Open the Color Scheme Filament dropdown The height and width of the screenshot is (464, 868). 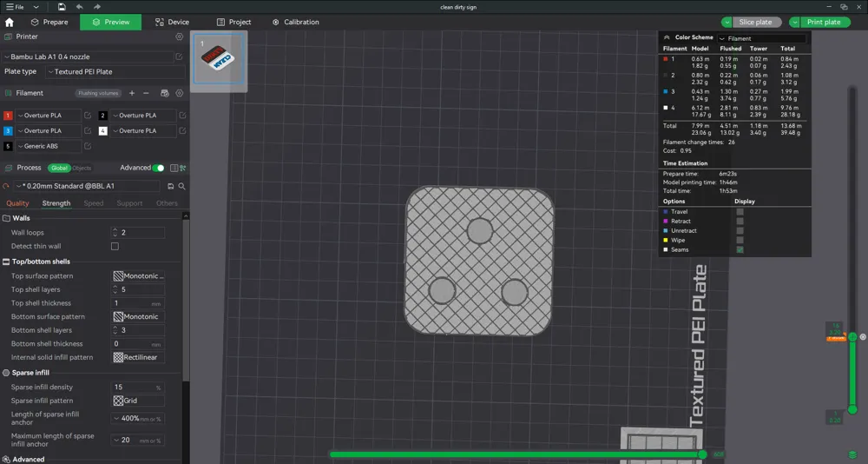762,38
